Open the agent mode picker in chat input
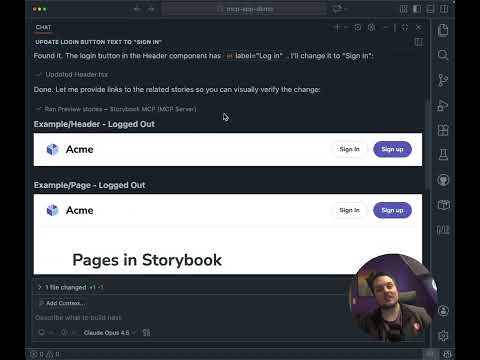 coord(46,333)
